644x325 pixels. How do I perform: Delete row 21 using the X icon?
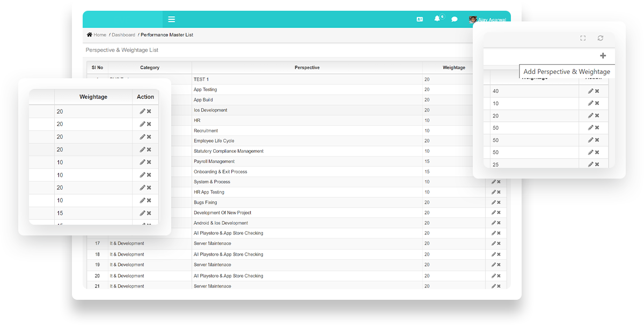499,286
